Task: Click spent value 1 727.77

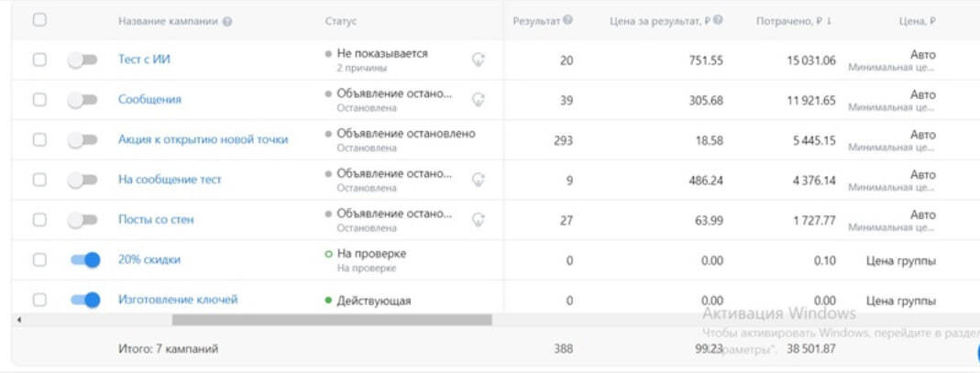Action: [814, 221]
